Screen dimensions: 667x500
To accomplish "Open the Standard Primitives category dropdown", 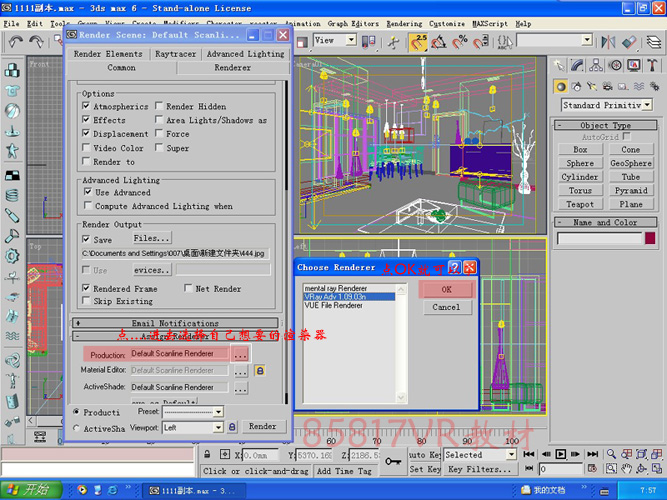I will [647, 105].
